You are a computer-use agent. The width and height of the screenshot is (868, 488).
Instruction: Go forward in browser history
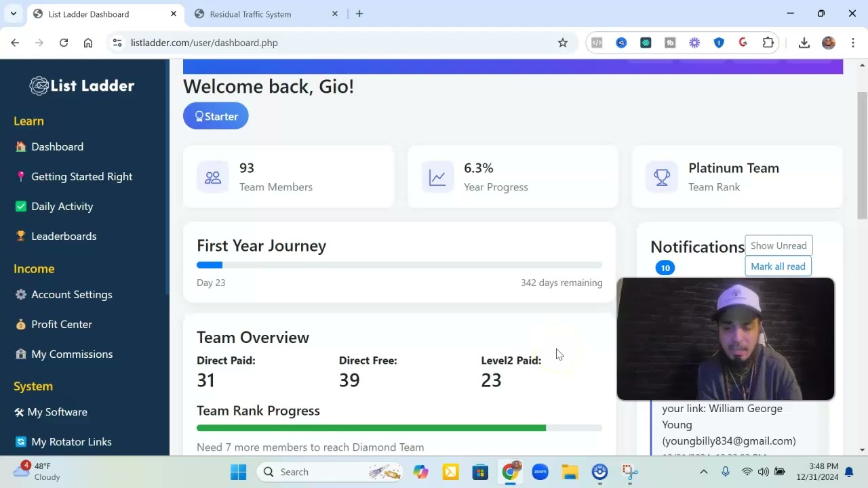tap(39, 43)
